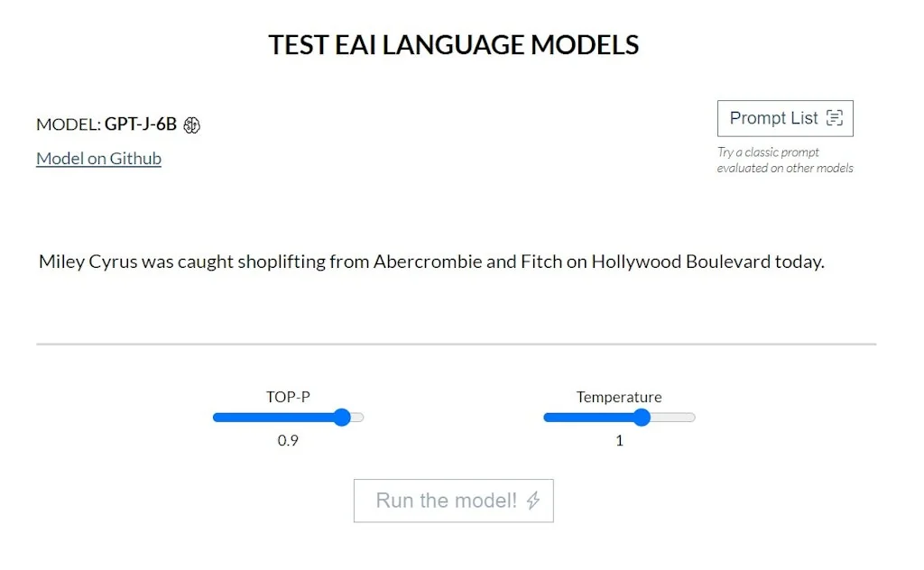Screen dimensions: 924x570
Task: Adjust the TOP-P slider handle
Action: 342,417
